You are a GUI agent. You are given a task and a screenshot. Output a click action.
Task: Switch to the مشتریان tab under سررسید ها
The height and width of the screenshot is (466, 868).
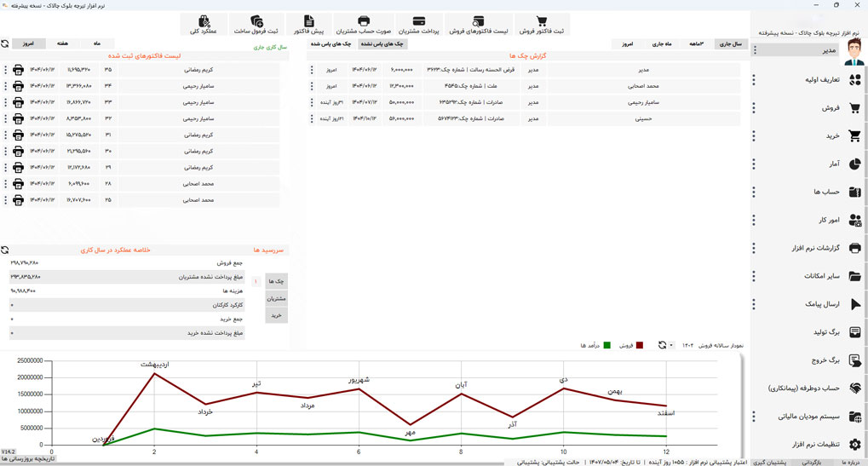(x=276, y=298)
